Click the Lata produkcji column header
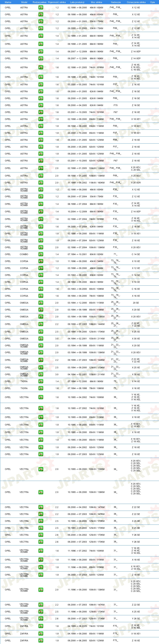Viewport: 159px width, 644px height. tap(77, 2)
